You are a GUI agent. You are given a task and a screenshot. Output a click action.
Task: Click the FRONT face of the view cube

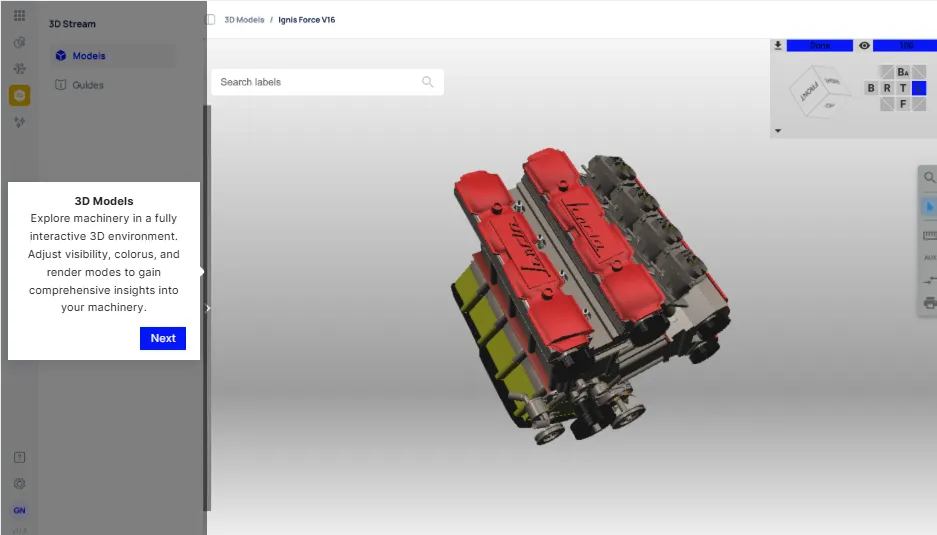808,93
